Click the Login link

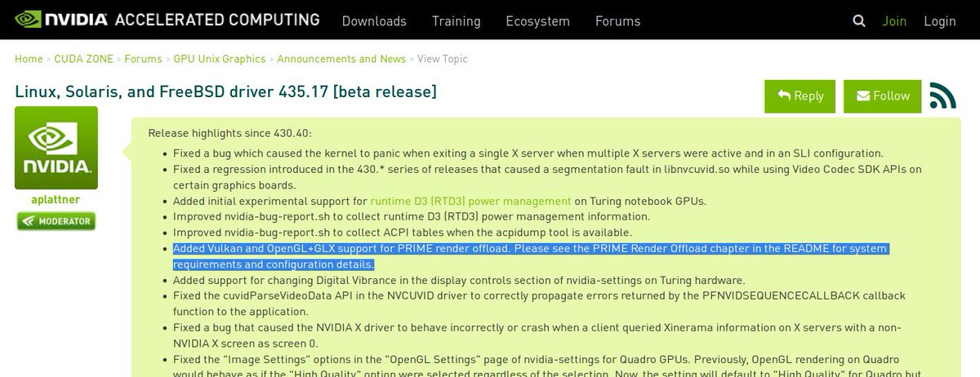pos(940,20)
